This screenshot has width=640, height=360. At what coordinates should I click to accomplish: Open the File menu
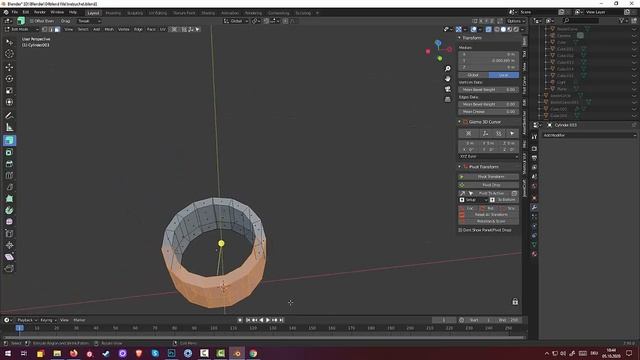(x=15, y=12)
